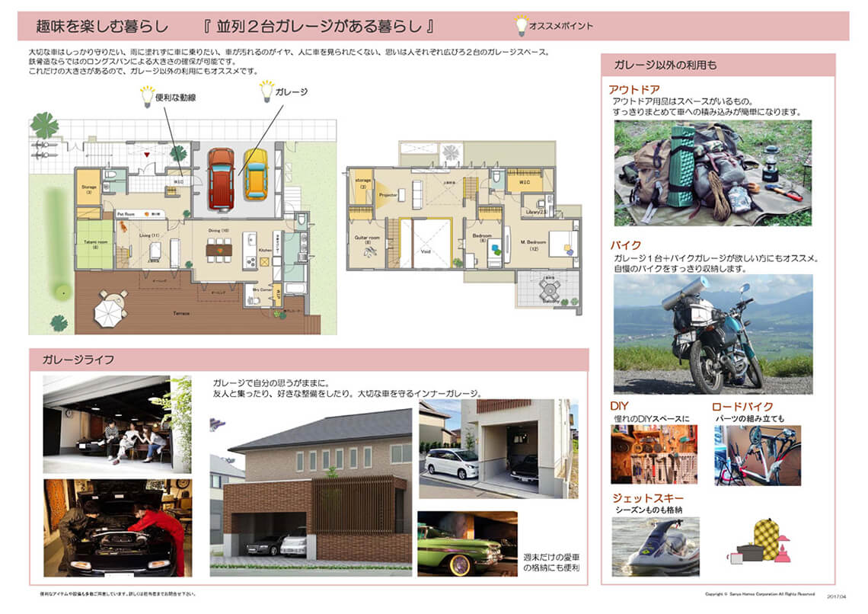Click the lightbulb icon beside オススメポイント
868x614 pixels.
(521, 26)
